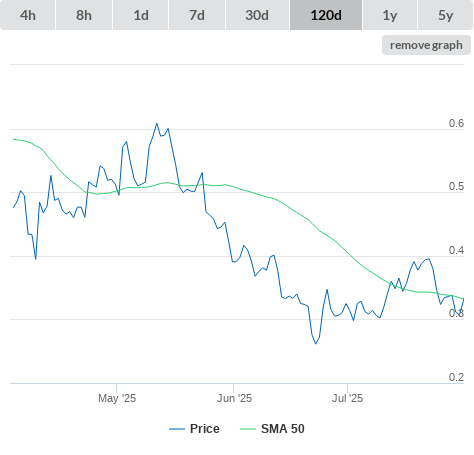Screen dimensions: 474x455
Task: Click the May '25 axis marker
Action: [x=117, y=398]
